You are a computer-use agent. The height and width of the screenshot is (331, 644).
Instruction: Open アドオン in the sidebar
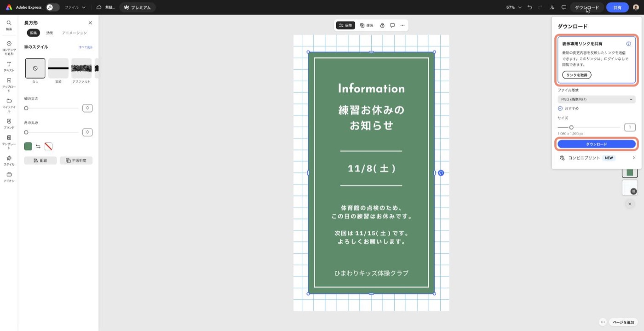click(9, 177)
